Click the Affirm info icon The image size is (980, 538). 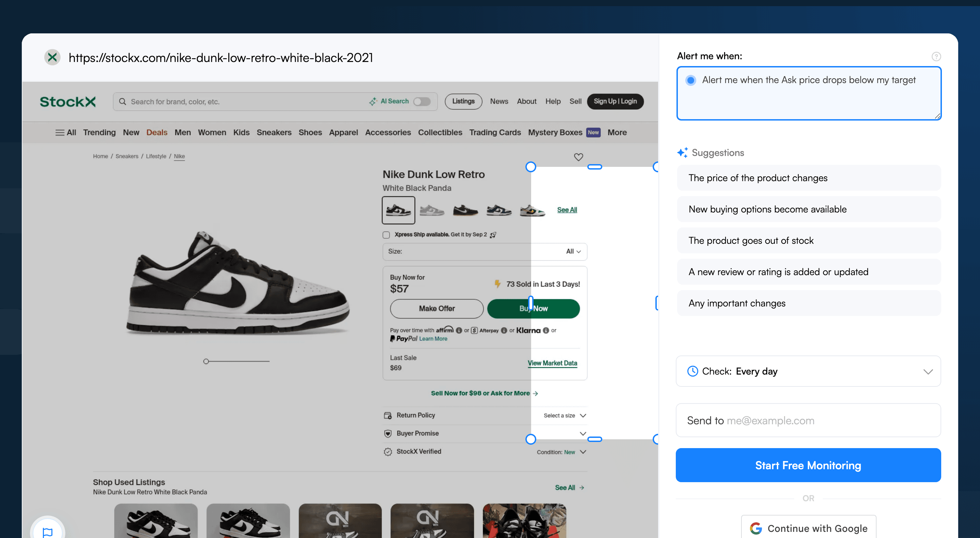[x=459, y=331]
